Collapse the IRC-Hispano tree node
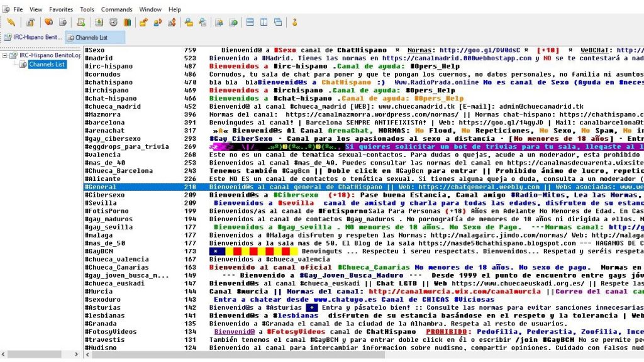This screenshot has width=644, height=362. [6, 55]
